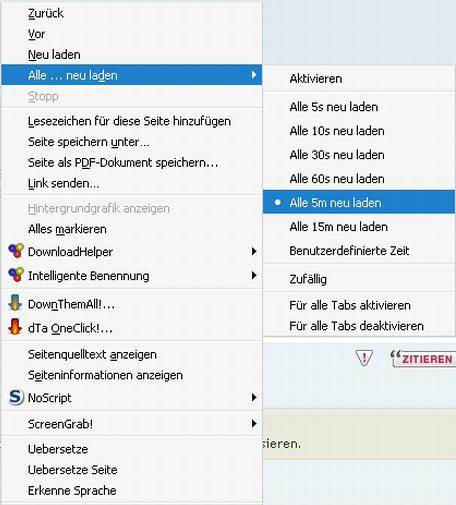Click Uebersetze Seite

(132, 470)
